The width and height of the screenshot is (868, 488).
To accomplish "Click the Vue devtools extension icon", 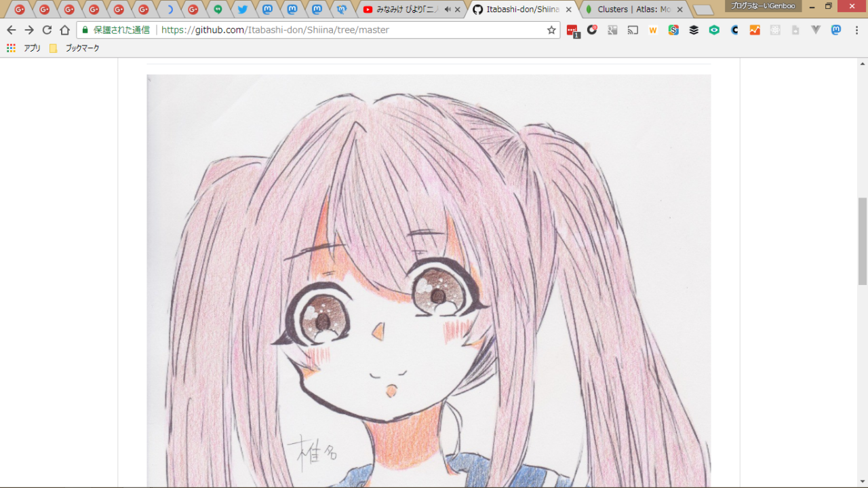I will (x=816, y=30).
